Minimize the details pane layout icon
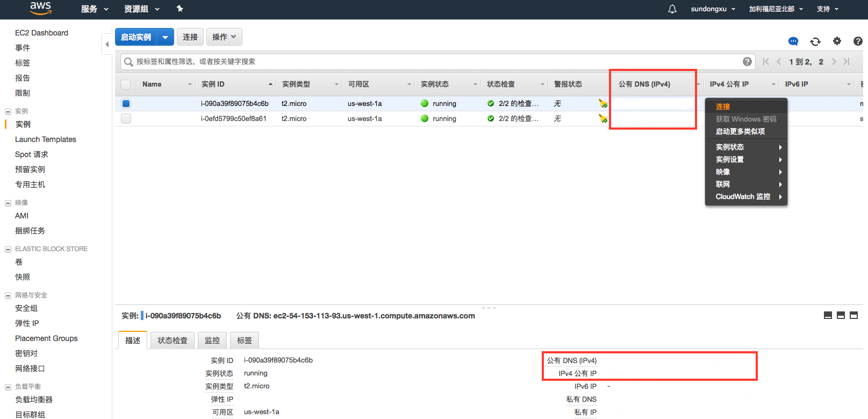Screen dimensions: 868x419 point(828,315)
